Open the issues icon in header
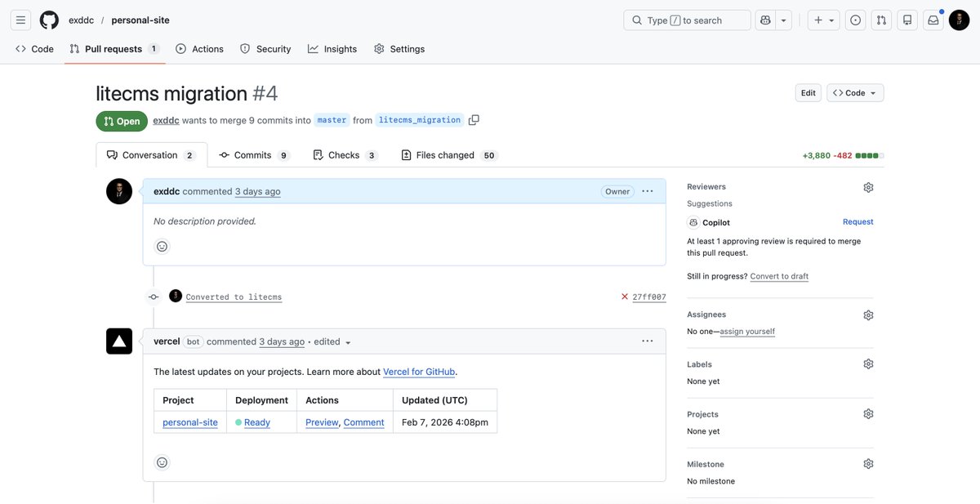Image resolution: width=980 pixels, height=504 pixels. [855, 20]
